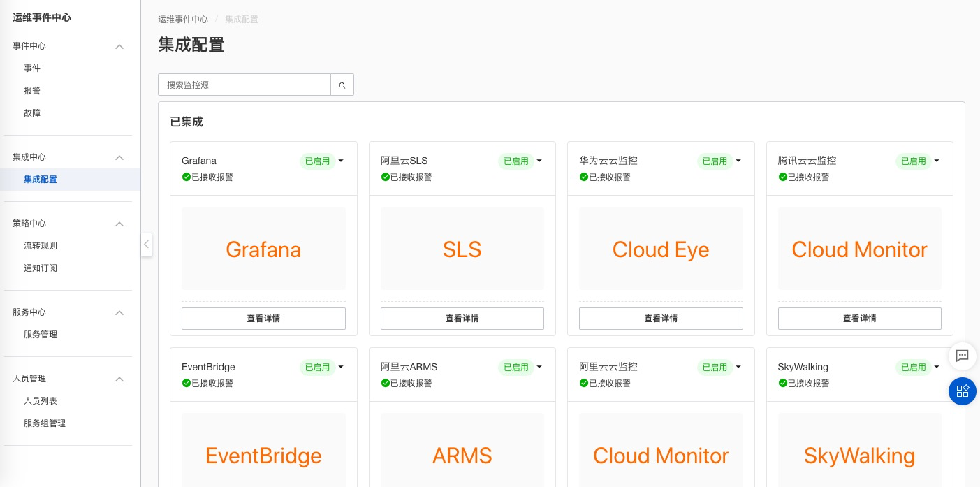Click green check icon on Grafana card
Screen dimensions: 980x487
coord(187,177)
